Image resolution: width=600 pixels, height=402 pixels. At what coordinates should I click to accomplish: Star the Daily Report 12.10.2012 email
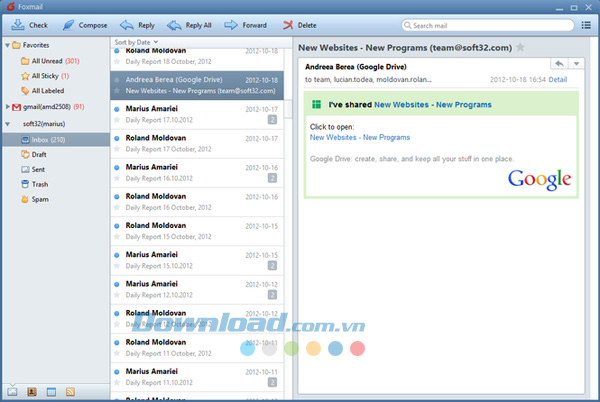coord(117,295)
